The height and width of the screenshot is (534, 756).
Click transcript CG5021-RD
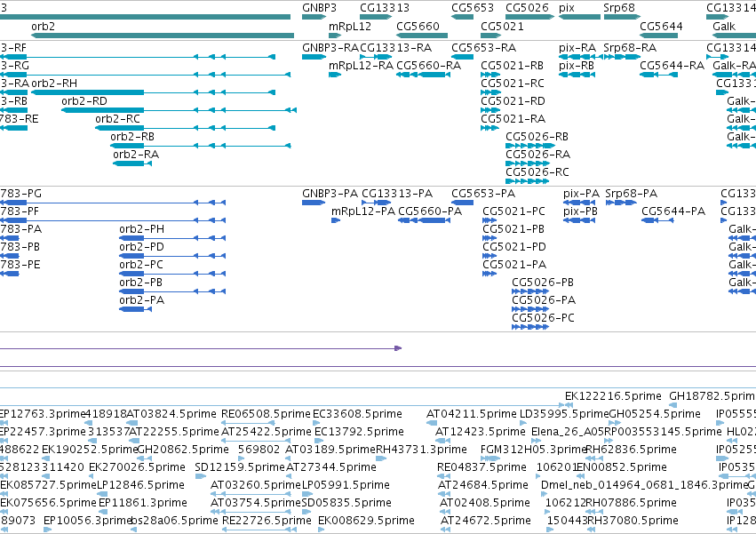513,101
